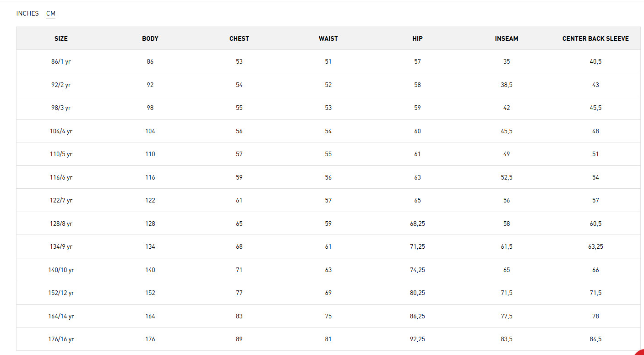Click the 63,25 center back sleeve cell
The height and width of the screenshot is (355, 644).
(x=595, y=246)
